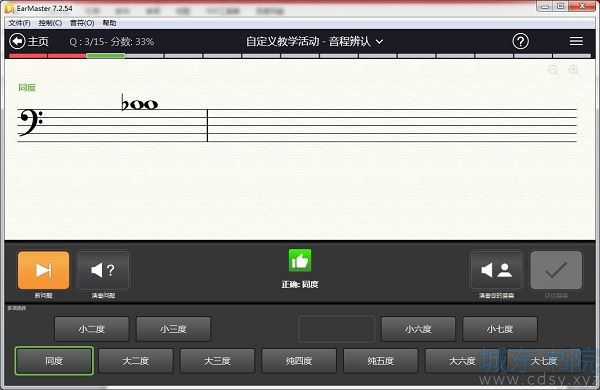600x390 pixels.
Task: Select the 大二度 interval button
Action: coord(136,361)
